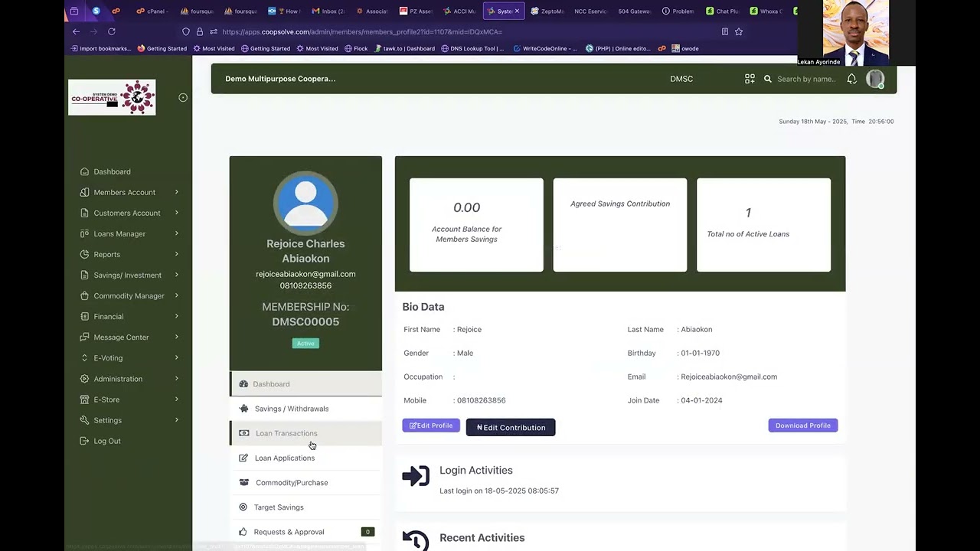Click the Customers Account sidebar icon
980x551 pixels.
(84, 213)
